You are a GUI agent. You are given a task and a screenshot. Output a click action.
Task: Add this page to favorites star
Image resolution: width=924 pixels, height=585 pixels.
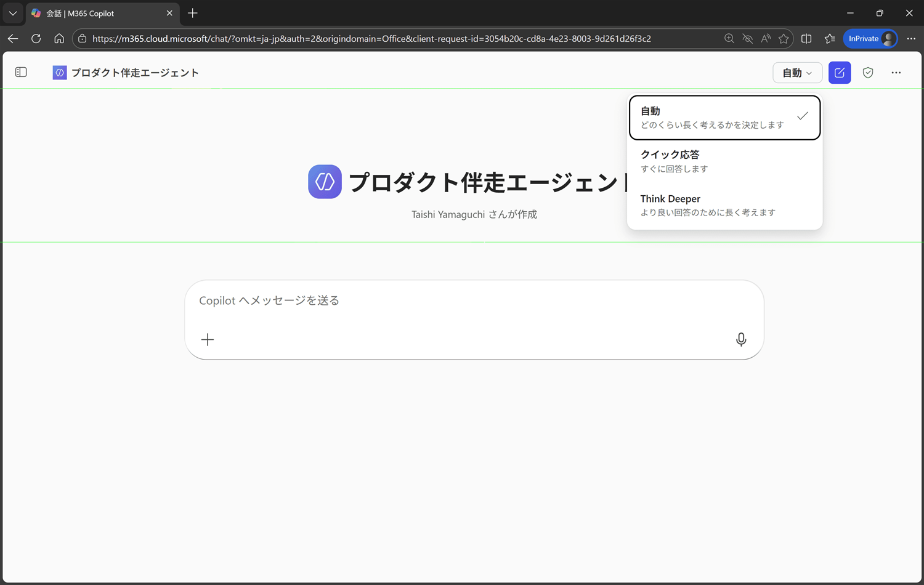pos(784,38)
